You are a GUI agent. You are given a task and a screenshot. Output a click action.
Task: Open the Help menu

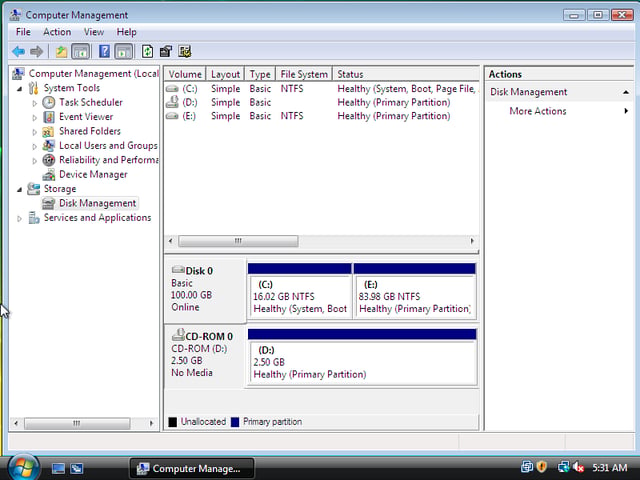pyautogui.click(x=127, y=32)
